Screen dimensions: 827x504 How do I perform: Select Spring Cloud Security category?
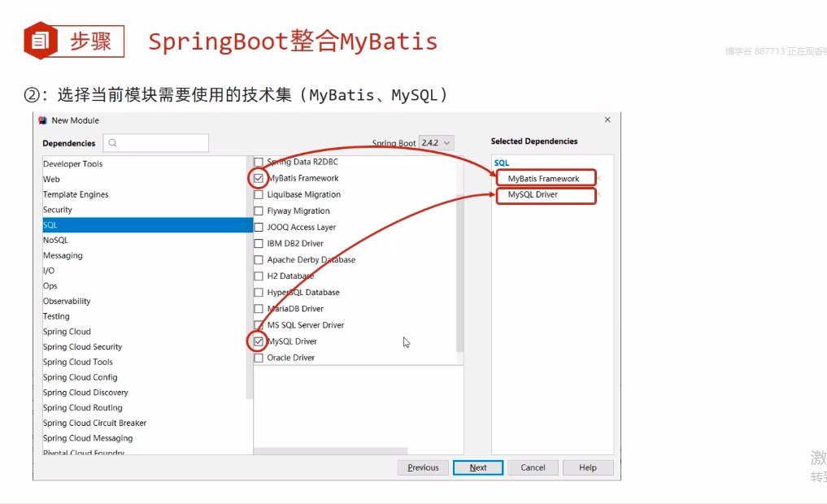pyautogui.click(x=144, y=347)
